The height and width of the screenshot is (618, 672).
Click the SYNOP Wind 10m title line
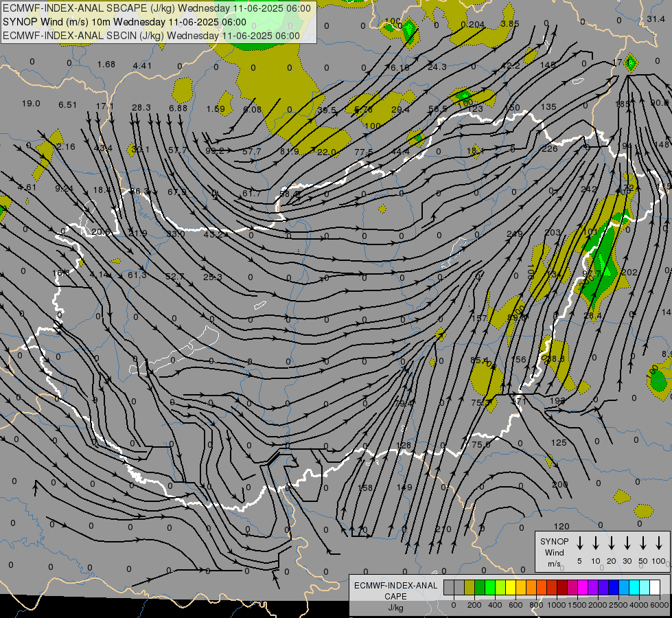coord(125,22)
